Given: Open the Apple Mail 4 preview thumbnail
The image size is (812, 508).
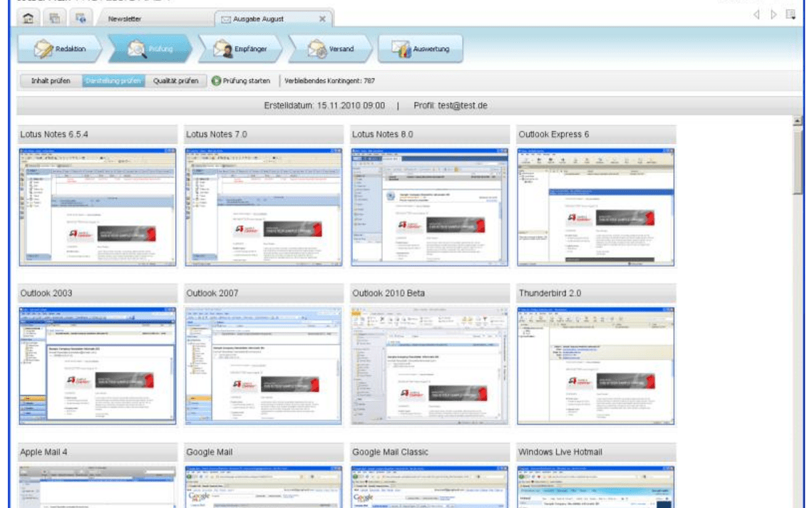Looking at the screenshot, I should coord(98,487).
